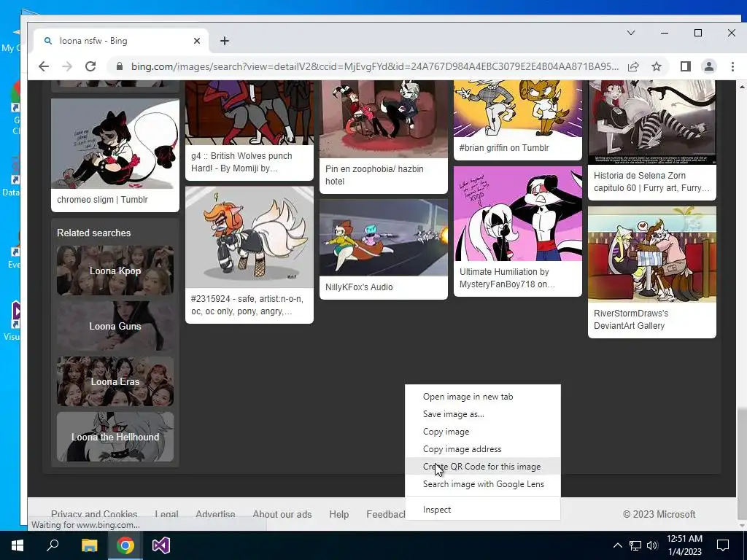The width and height of the screenshot is (747, 560).
Task: Go back to previous page in Chrome
Action: tap(44, 66)
